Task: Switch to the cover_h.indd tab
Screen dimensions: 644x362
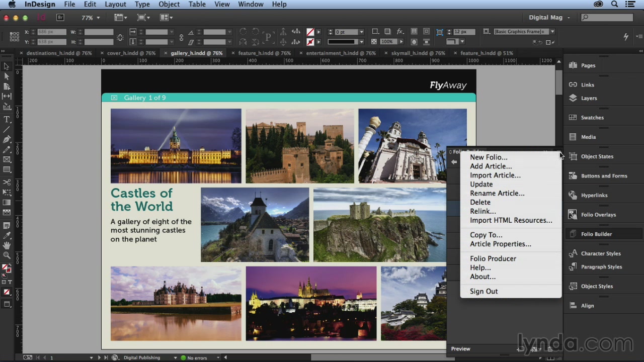Action: pyautogui.click(x=129, y=53)
